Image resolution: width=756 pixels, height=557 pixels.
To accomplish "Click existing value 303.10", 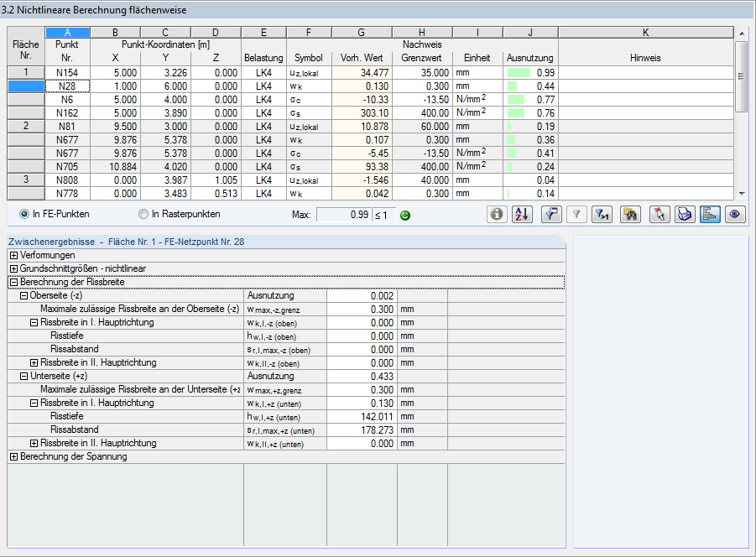I will click(x=362, y=113).
